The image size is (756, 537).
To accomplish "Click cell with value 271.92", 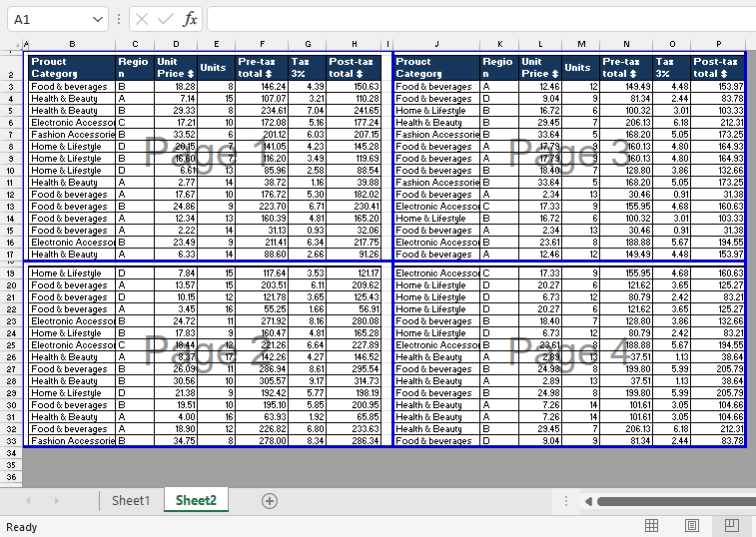I will coord(262,321).
